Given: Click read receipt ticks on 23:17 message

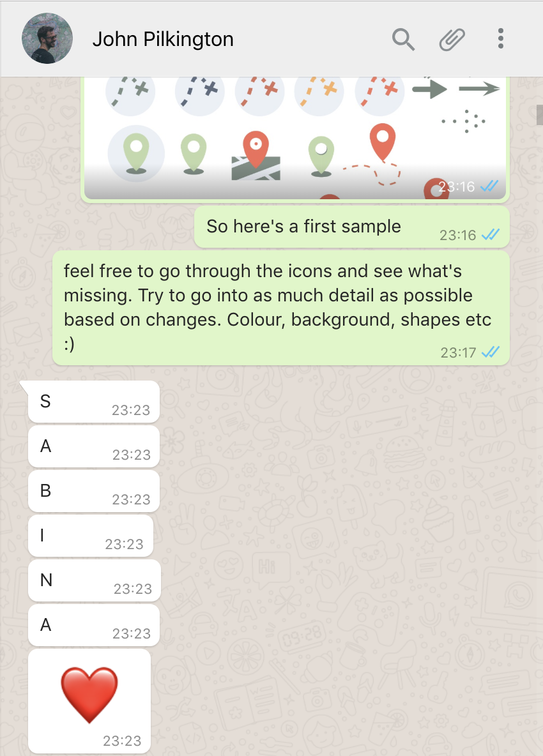Looking at the screenshot, I should click(491, 352).
